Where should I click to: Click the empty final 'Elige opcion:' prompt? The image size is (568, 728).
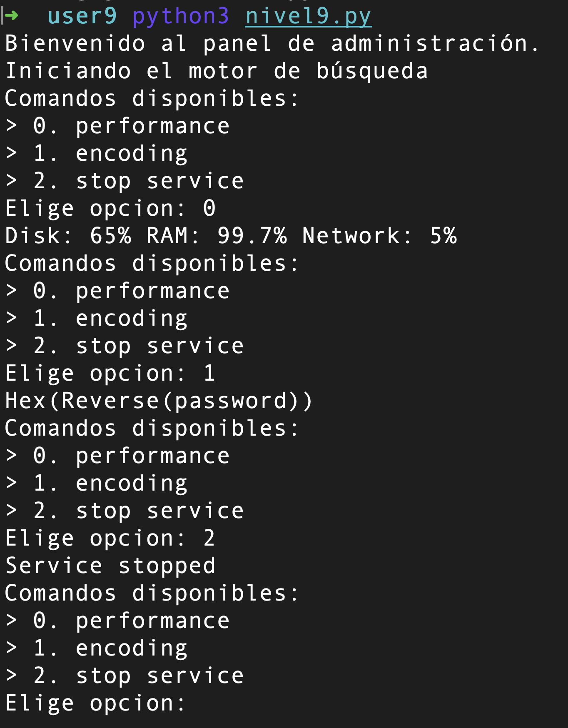(95, 703)
